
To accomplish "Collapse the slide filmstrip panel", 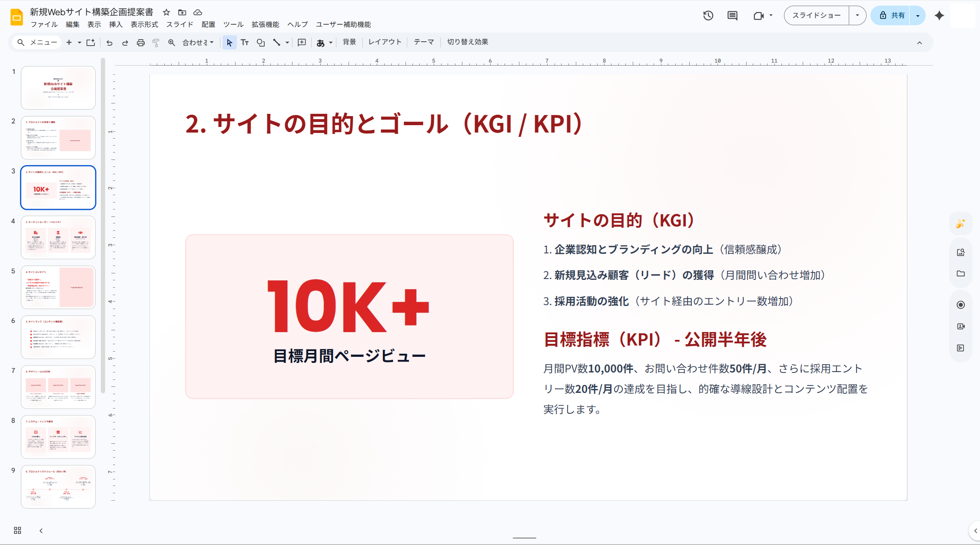I will point(40,530).
